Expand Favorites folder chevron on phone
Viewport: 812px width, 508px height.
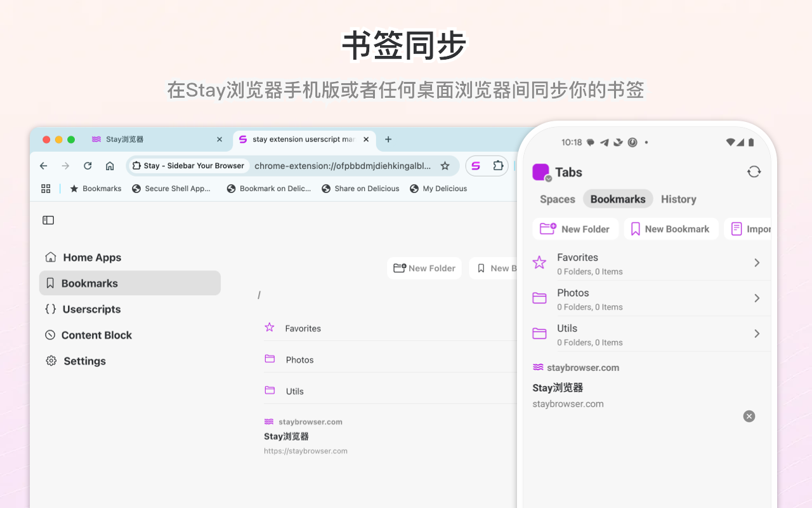757,263
